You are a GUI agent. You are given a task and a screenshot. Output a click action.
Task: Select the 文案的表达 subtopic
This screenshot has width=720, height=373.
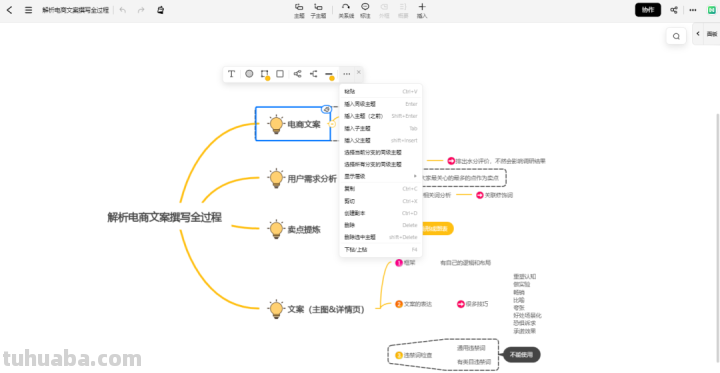413,304
